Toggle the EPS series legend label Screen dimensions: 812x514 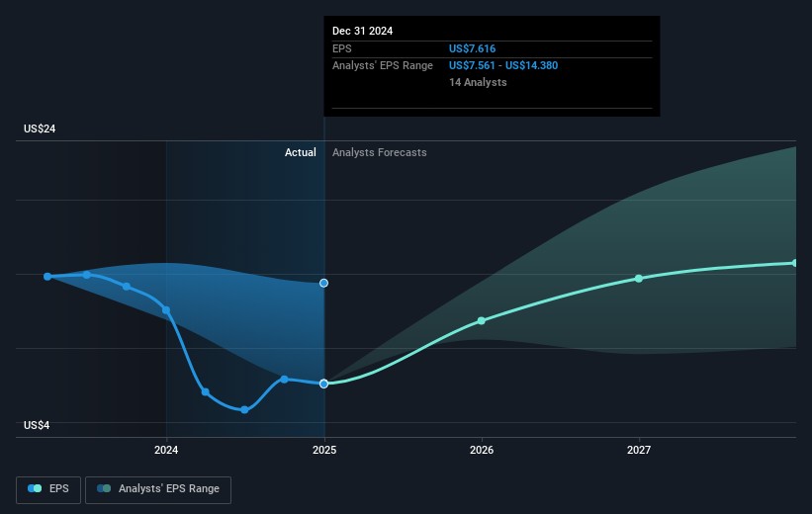click(x=61, y=488)
